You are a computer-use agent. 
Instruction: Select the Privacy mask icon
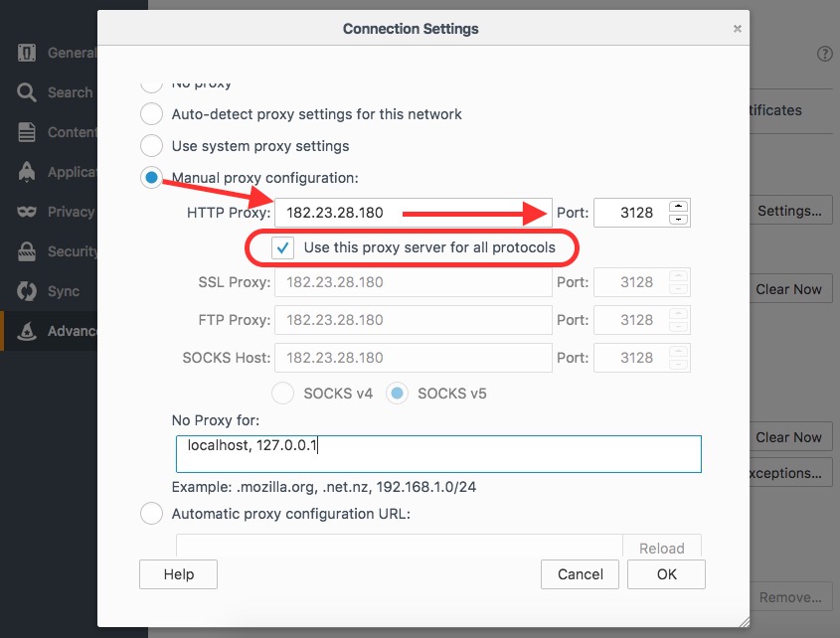[x=27, y=212]
